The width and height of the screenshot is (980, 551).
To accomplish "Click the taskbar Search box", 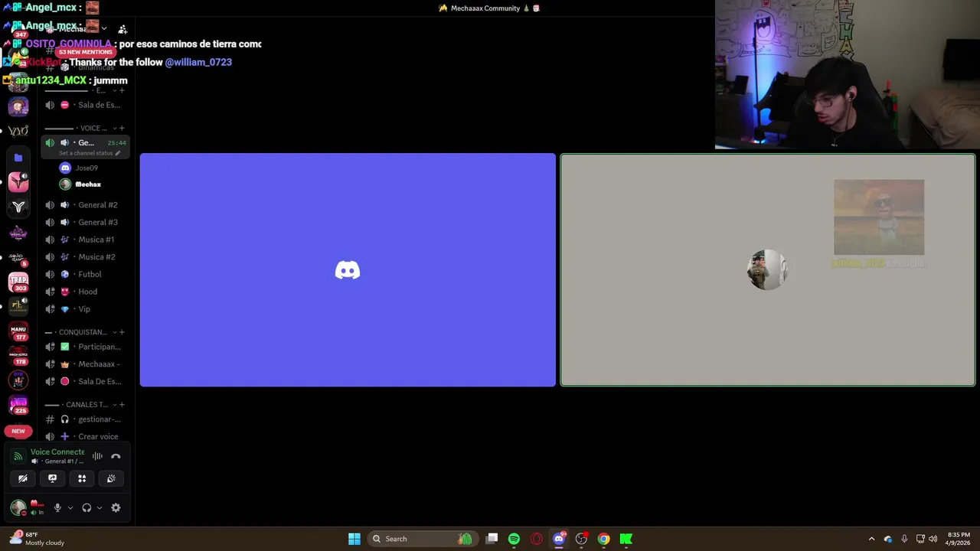I will point(422,539).
